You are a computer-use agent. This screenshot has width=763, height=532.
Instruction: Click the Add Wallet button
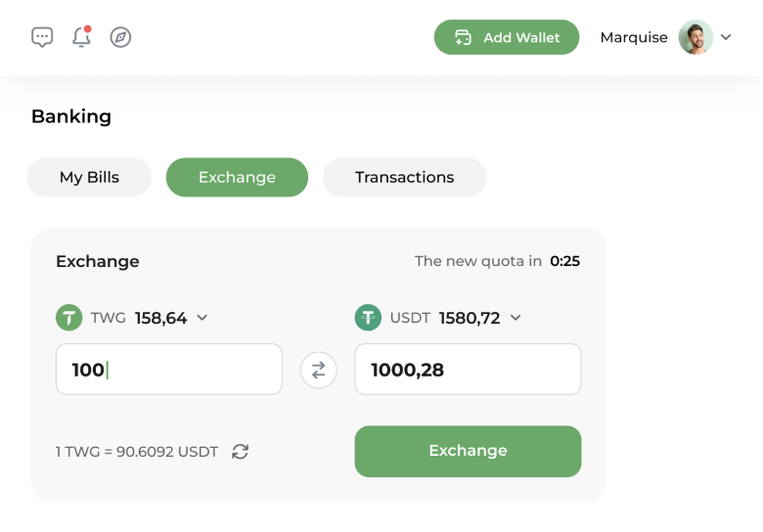507,37
